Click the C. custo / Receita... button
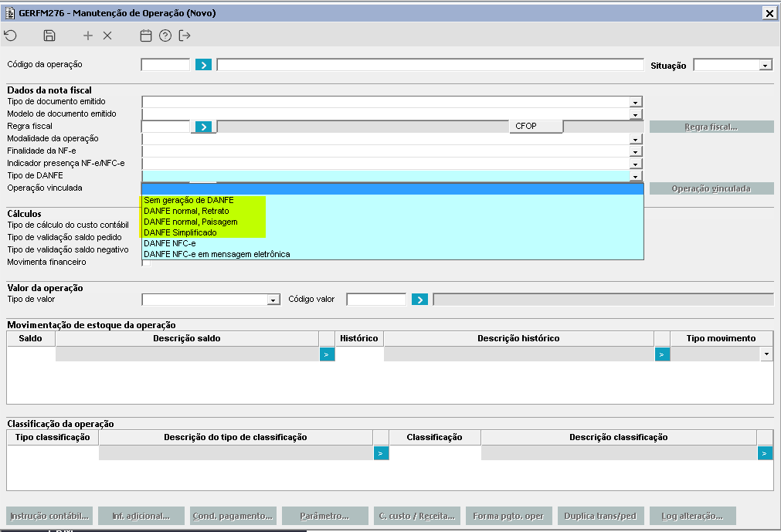The image size is (781, 532). coord(417,516)
